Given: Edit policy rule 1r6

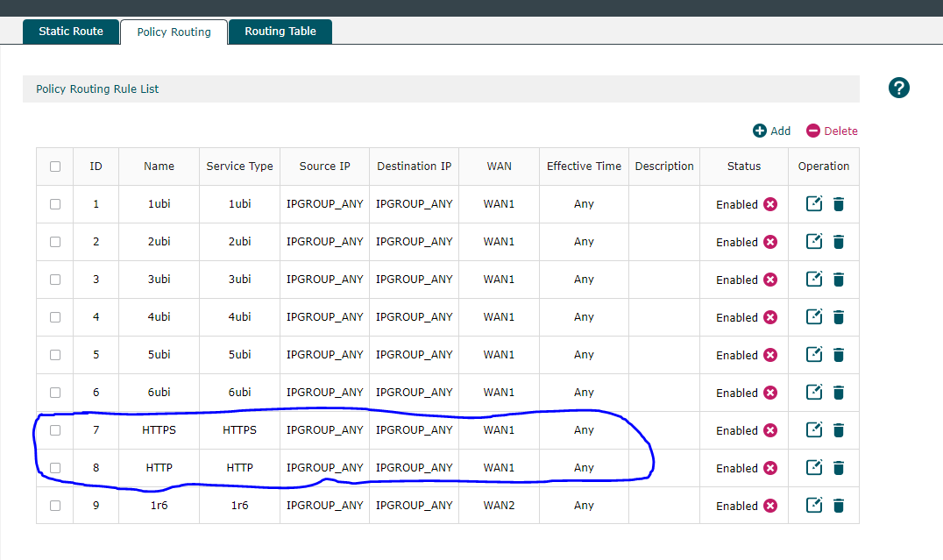Looking at the screenshot, I should point(813,506).
